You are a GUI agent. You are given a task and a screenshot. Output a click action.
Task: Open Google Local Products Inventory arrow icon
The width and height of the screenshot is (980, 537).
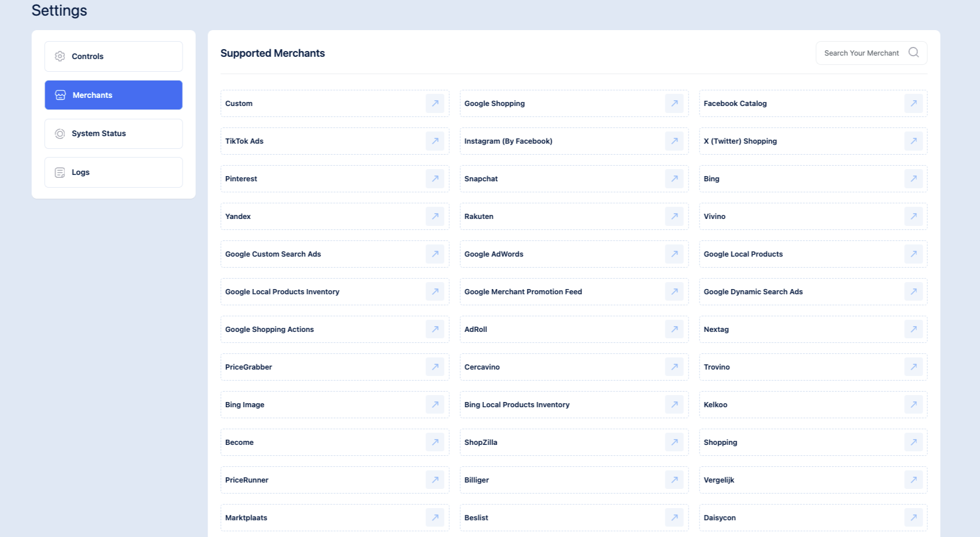pos(435,291)
